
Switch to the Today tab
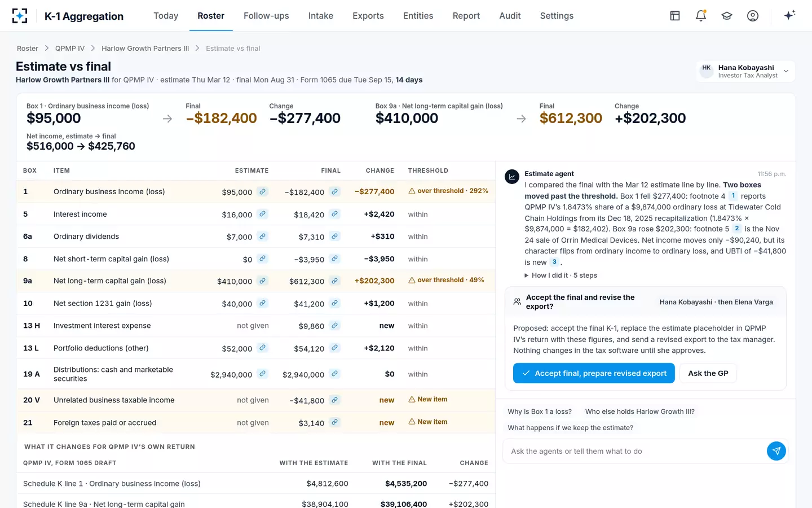point(166,16)
